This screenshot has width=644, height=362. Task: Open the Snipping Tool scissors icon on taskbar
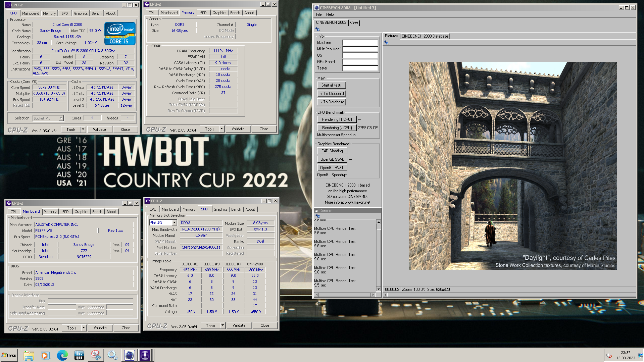pyautogui.click(x=96, y=355)
